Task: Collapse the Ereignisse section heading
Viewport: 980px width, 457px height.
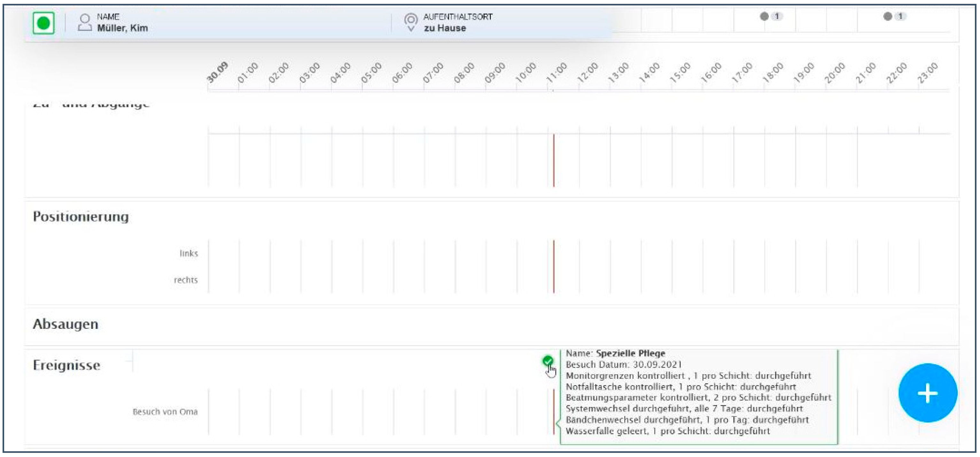Action: (66, 365)
